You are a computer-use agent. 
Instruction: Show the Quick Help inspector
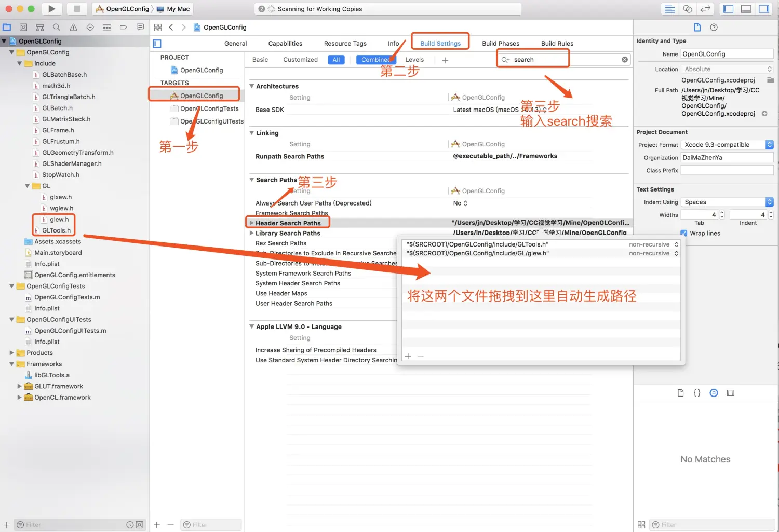tap(714, 28)
